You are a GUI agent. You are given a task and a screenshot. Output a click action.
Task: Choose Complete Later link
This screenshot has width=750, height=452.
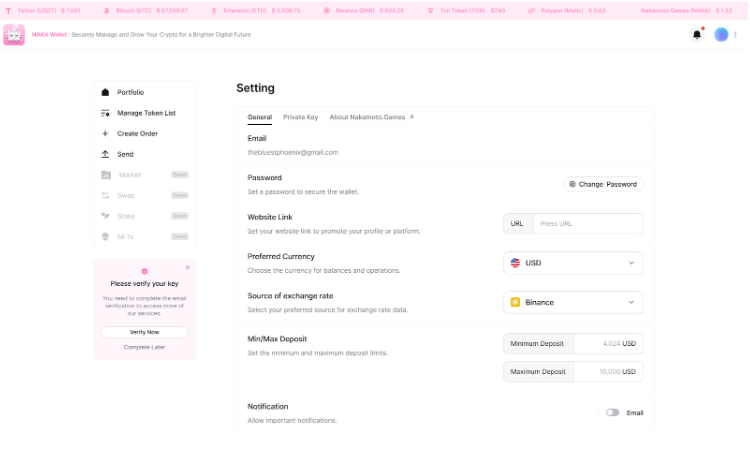(x=144, y=347)
